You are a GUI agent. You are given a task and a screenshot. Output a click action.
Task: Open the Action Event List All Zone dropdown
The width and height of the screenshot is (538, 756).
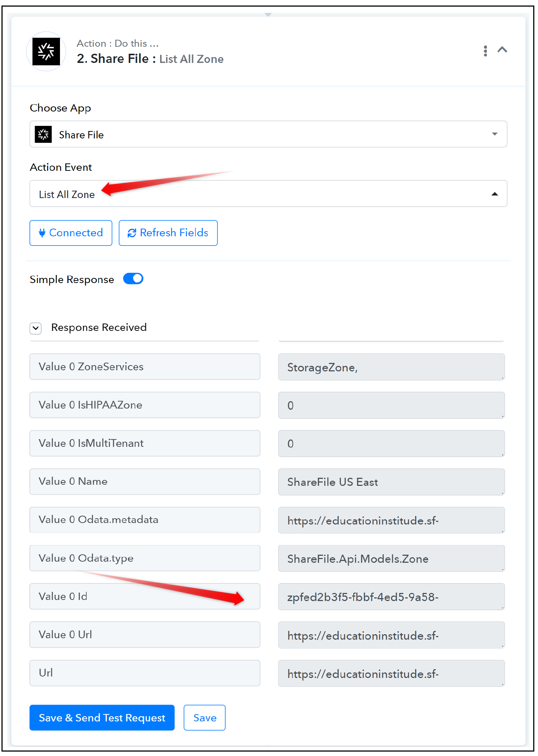coord(268,194)
